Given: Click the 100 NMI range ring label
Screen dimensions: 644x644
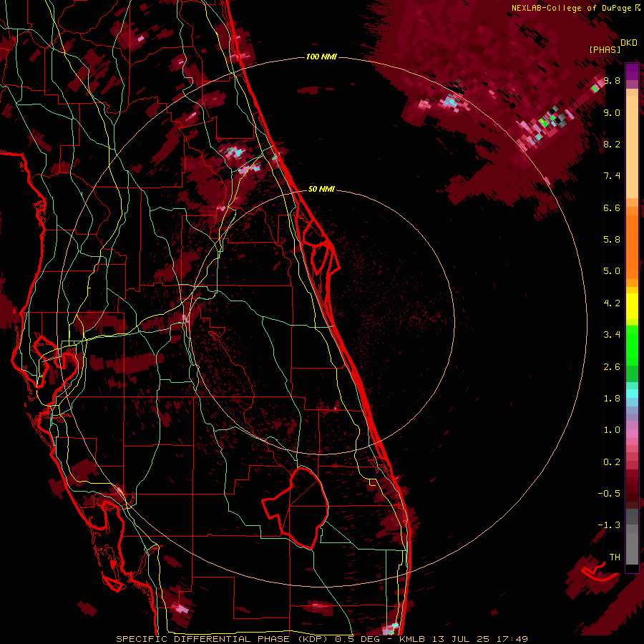Looking at the screenshot, I should click(x=321, y=57).
